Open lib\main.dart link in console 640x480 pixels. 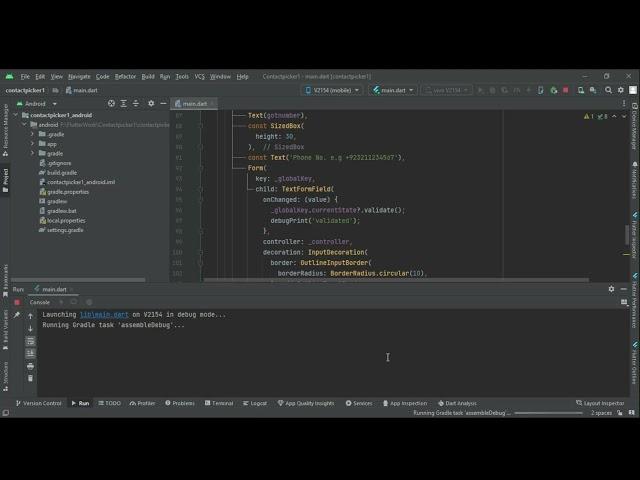coord(104,315)
